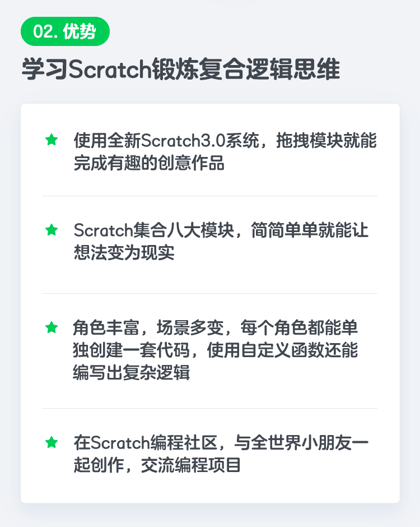This screenshot has height=527, width=420.
Task: Click the phrase 每个角色都能单
Action: [x=299, y=327]
